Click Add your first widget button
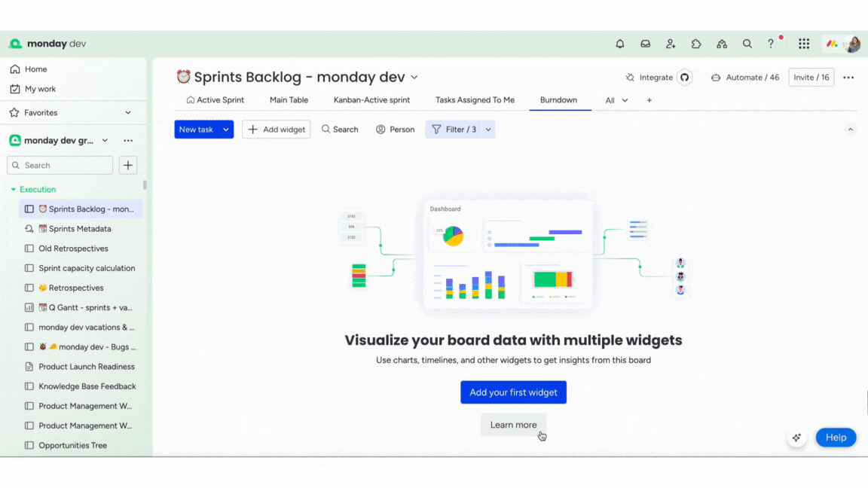This screenshot has width=868, height=488. [x=513, y=392]
